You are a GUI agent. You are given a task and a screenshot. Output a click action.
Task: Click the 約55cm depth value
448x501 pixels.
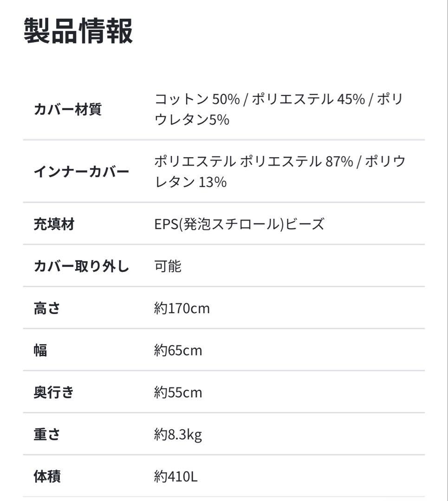coord(178,392)
